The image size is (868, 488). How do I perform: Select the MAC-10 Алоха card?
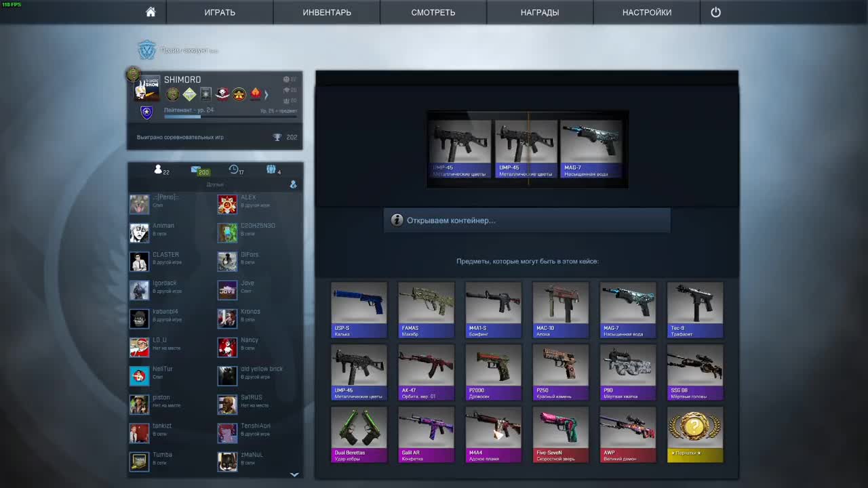pos(560,310)
